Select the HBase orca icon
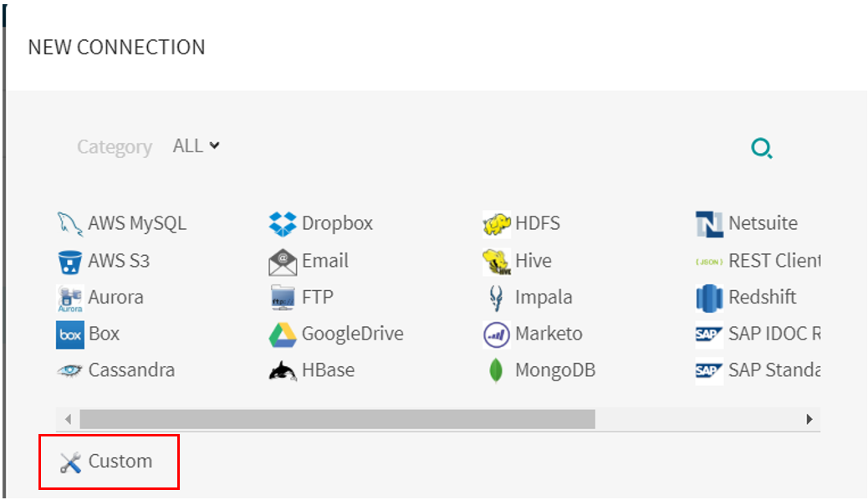 pyautogui.click(x=283, y=370)
